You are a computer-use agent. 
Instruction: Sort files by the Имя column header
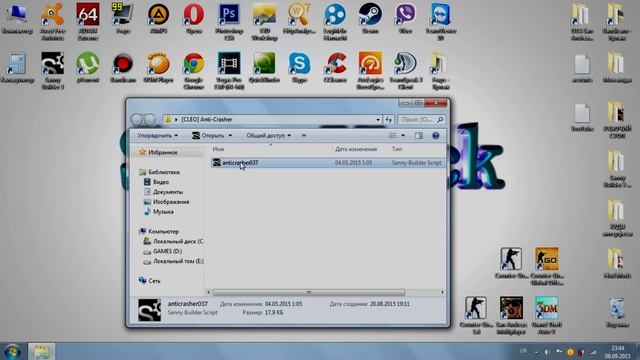point(218,149)
